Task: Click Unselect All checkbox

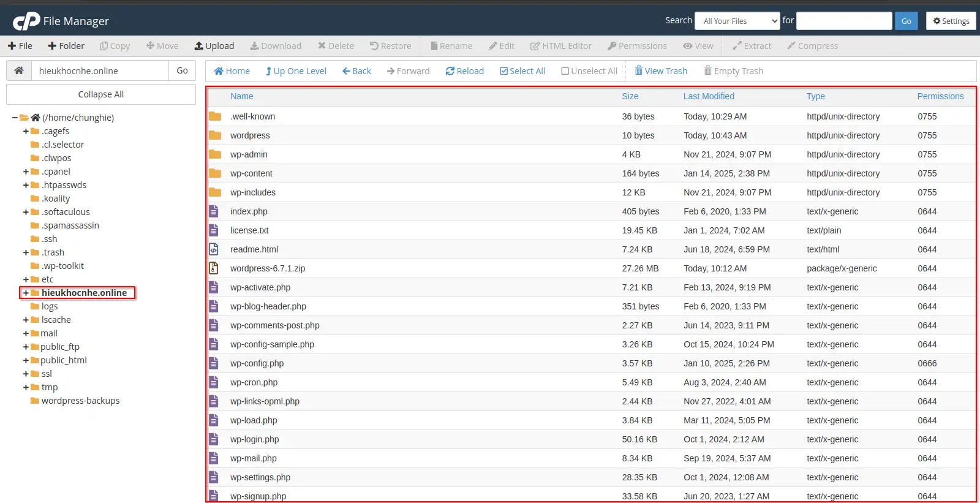Action: tap(565, 71)
